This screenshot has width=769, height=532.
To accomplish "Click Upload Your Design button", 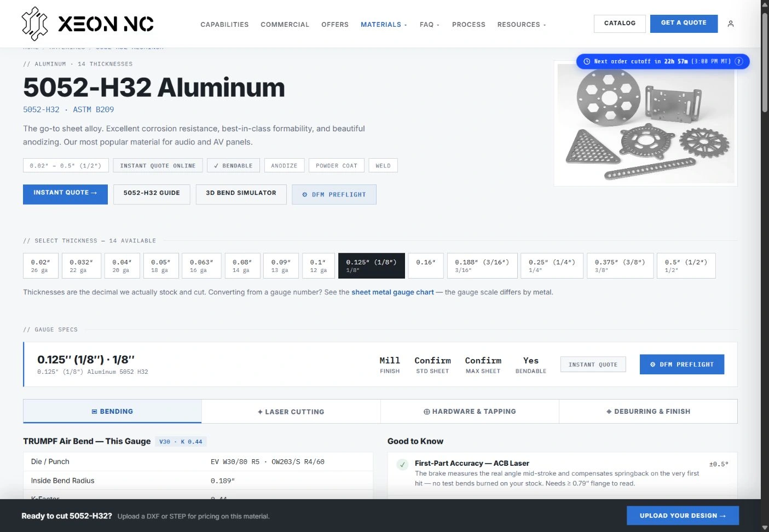I will [x=683, y=516].
